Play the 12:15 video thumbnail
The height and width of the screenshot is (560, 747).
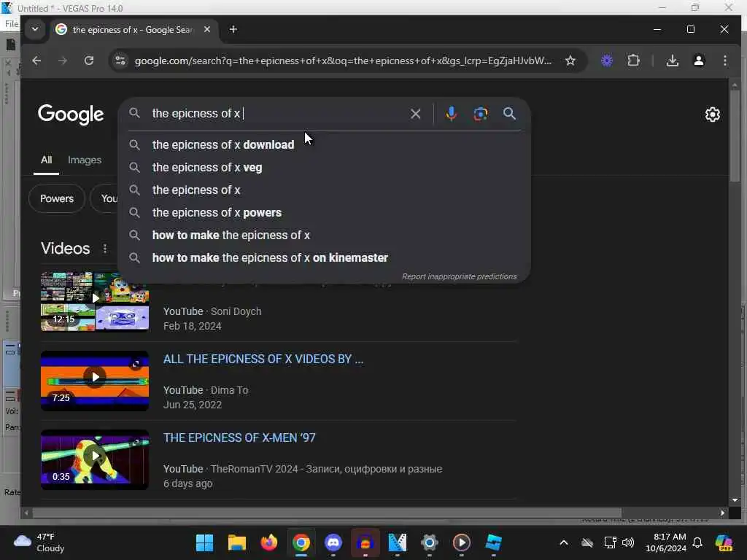coord(95,301)
